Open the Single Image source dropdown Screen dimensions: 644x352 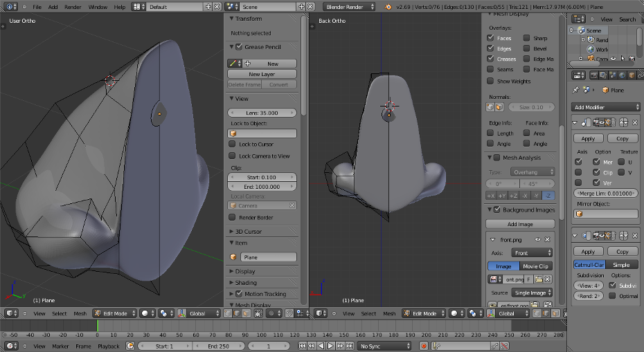click(x=532, y=293)
